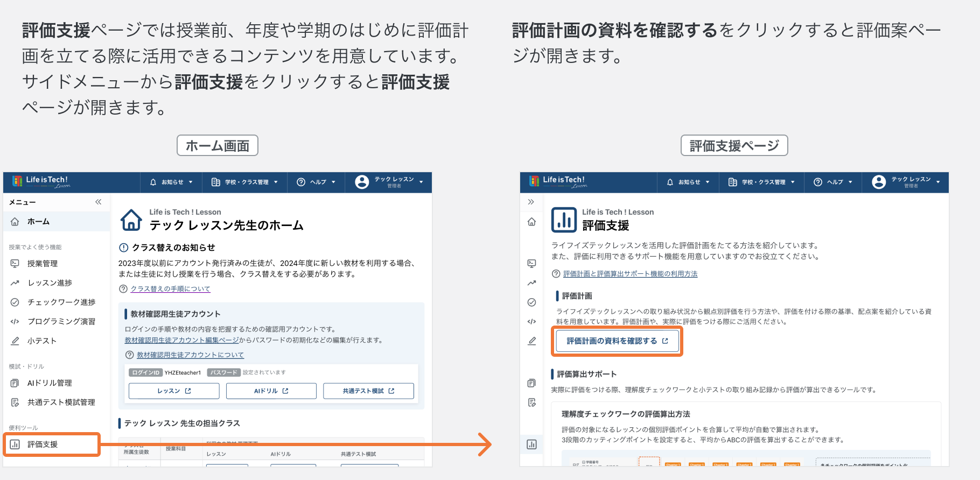This screenshot has width=980, height=480.
Task: Expand 学校・クラス管理 dropdown in 評価支援 page header
Action: pyautogui.click(x=793, y=182)
